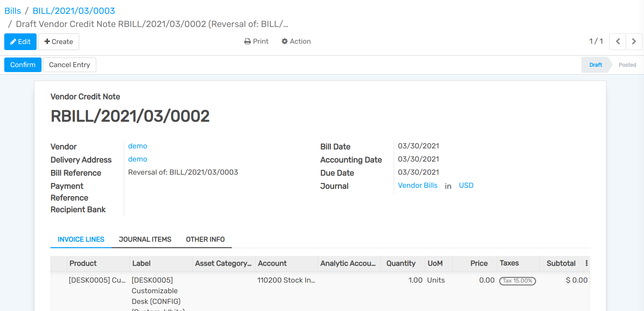Open the Other Info tab

click(x=205, y=239)
